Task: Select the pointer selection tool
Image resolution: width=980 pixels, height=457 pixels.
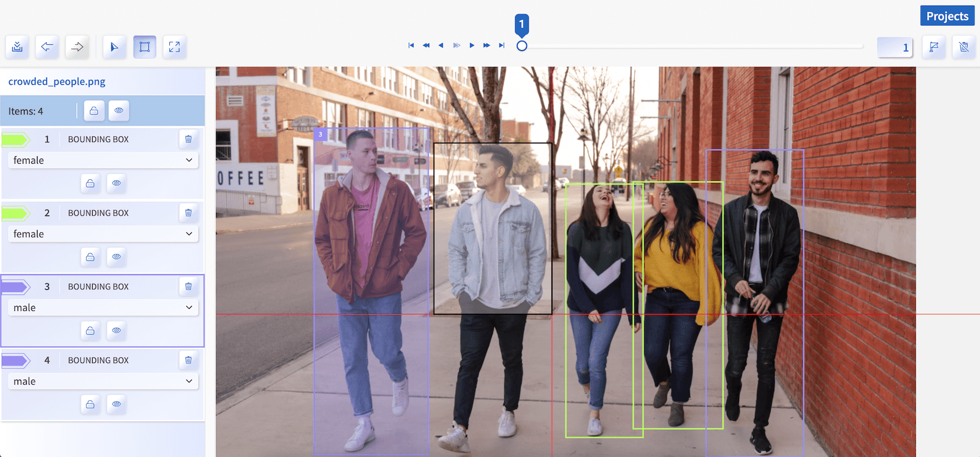Action: point(114,47)
